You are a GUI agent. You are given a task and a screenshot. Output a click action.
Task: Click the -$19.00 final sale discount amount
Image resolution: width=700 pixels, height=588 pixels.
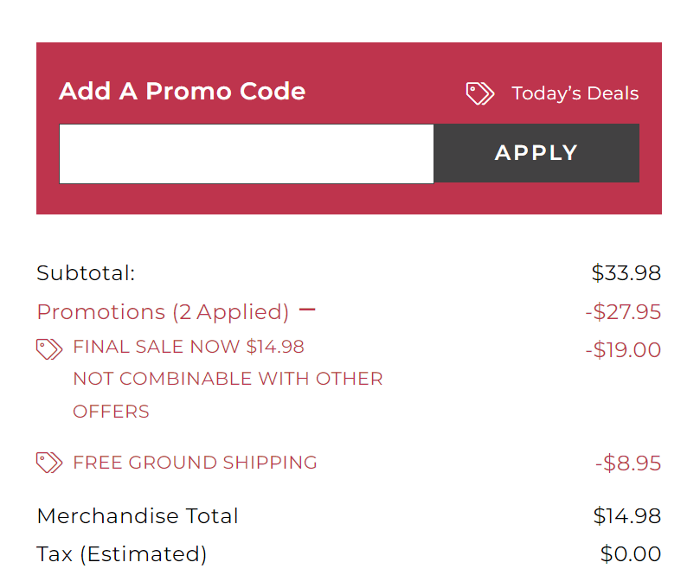point(623,349)
